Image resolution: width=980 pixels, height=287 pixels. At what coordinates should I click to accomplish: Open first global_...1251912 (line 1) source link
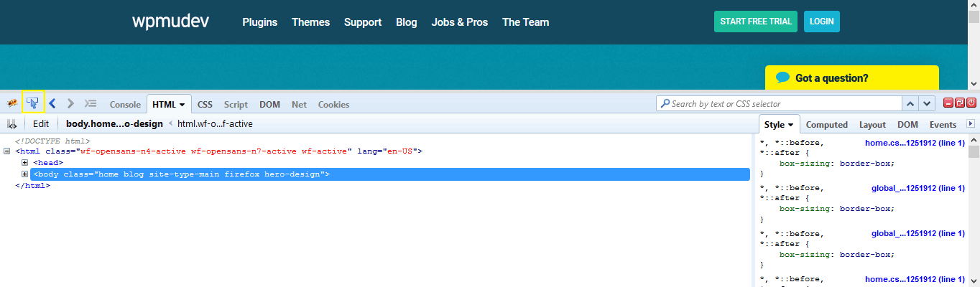[918, 188]
